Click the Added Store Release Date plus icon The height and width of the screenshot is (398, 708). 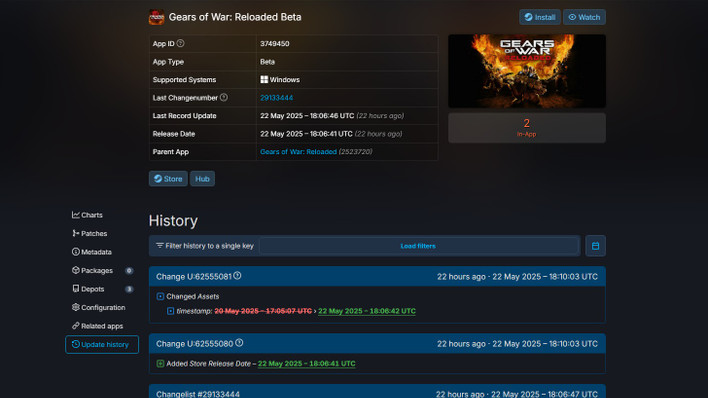pyautogui.click(x=160, y=364)
